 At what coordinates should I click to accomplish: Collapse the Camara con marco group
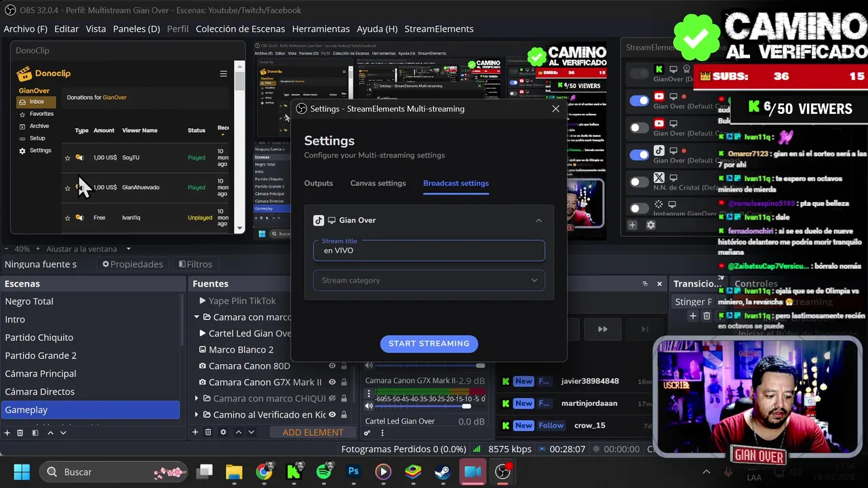pyautogui.click(x=197, y=317)
